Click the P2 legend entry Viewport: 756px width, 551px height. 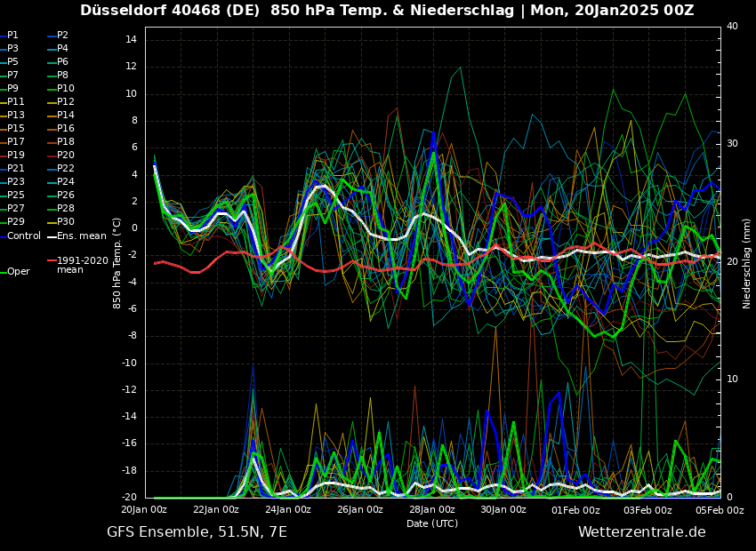[x=62, y=36]
